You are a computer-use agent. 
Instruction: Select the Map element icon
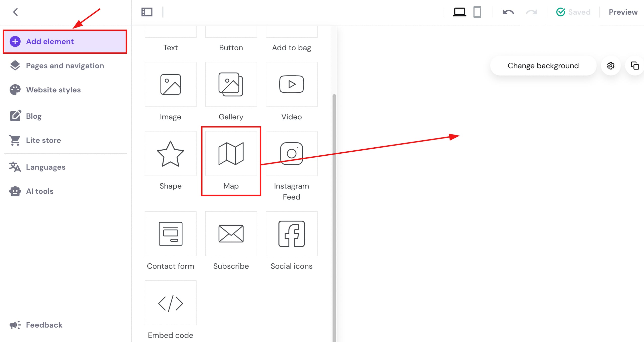click(x=231, y=154)
